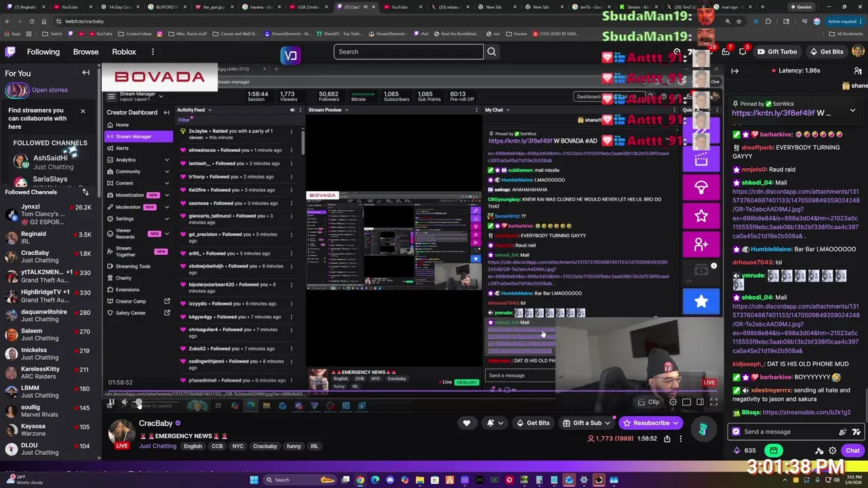Open the whispers icon with 5 badge
The image size is (868, 488).
click(743, 52)
